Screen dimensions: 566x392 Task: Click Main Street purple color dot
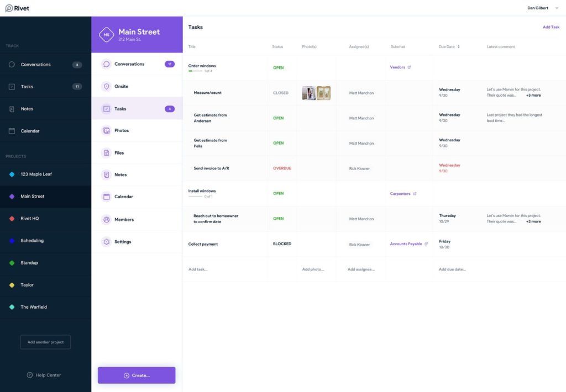[12, 197]
